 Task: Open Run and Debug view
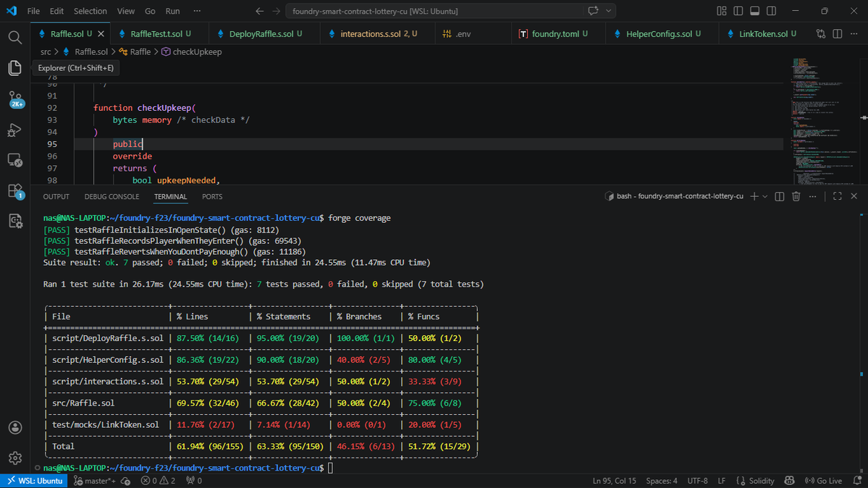[x=15, y=130]
